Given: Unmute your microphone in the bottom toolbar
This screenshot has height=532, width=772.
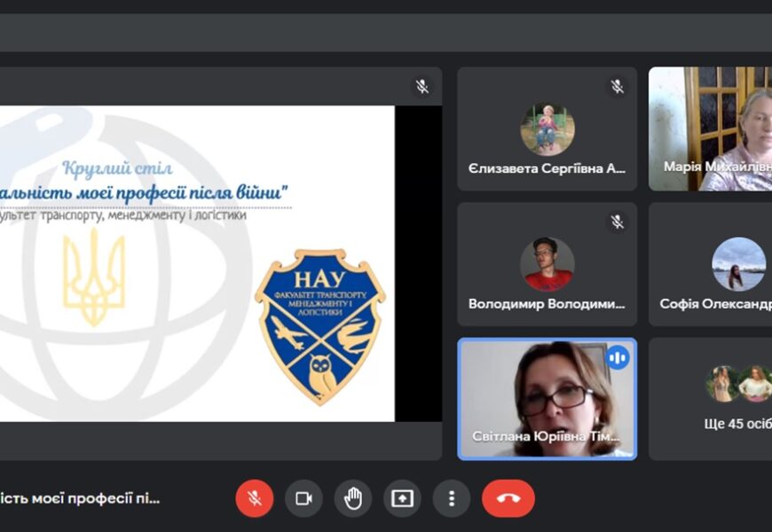Looking at the screenshot, I should [255, 498].
